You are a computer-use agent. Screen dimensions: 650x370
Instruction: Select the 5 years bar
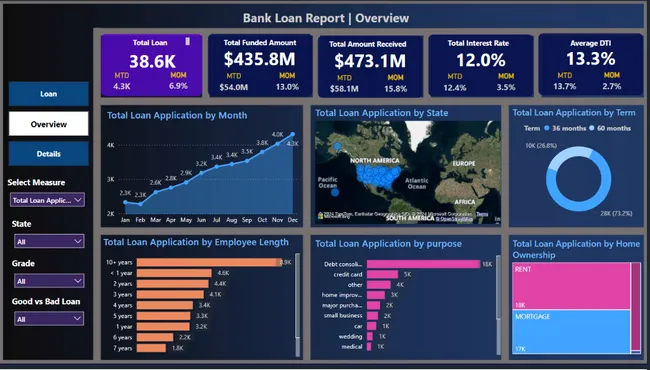[x=164, y=316]
